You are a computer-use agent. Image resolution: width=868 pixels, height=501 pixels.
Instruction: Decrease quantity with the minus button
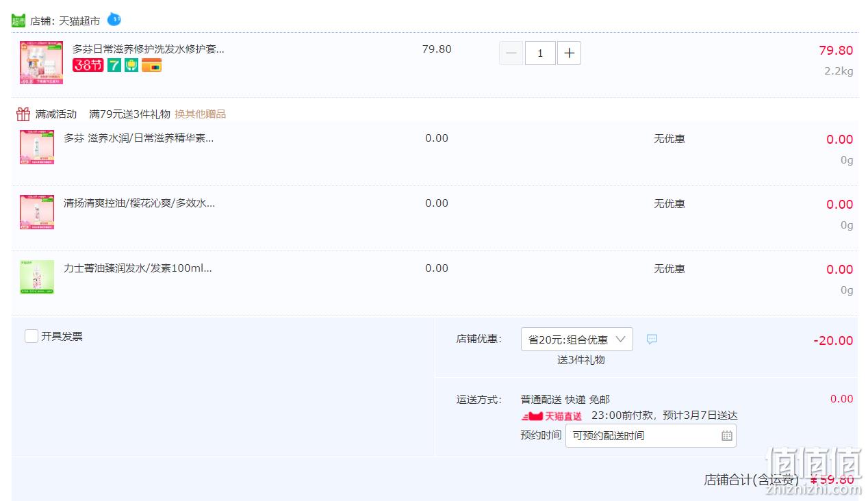511,53
